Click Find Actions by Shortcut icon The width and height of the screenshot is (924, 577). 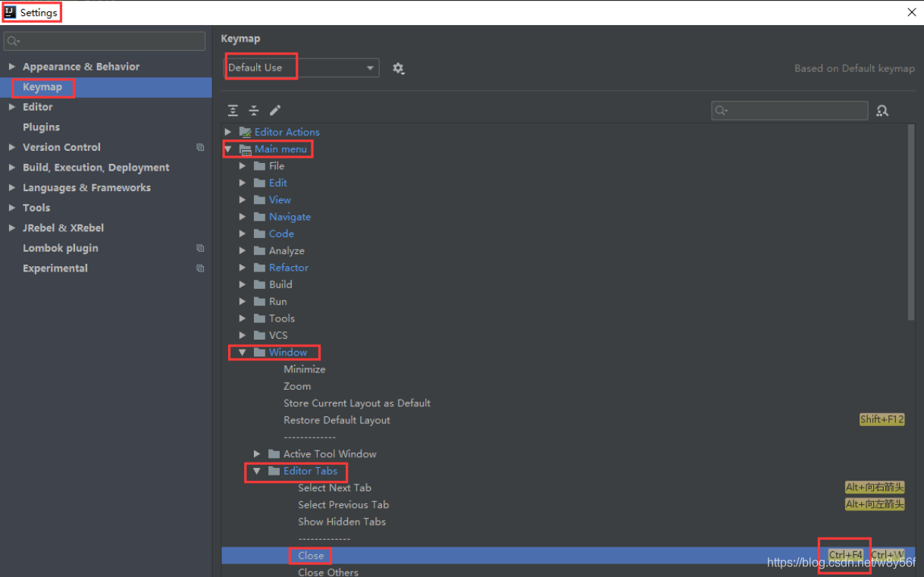click(x=882, y=111)
